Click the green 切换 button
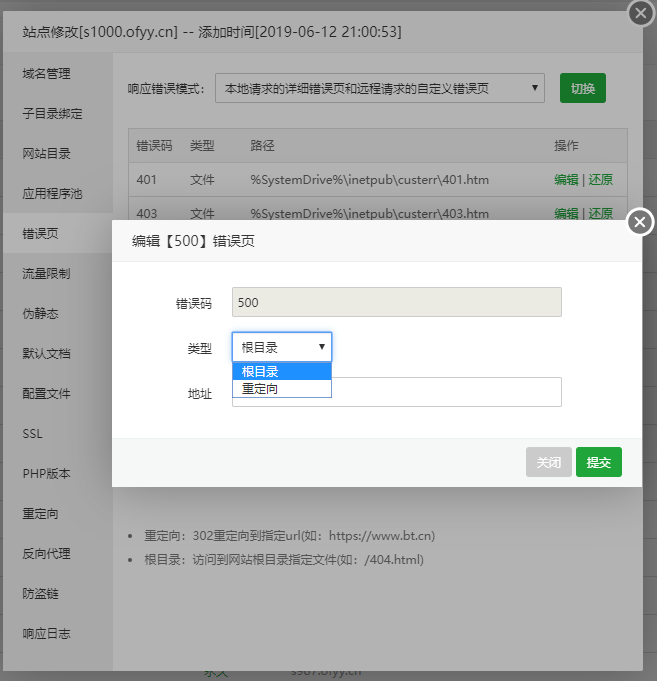The height and width of the screenshot is (681, 657). pos(583,88)
